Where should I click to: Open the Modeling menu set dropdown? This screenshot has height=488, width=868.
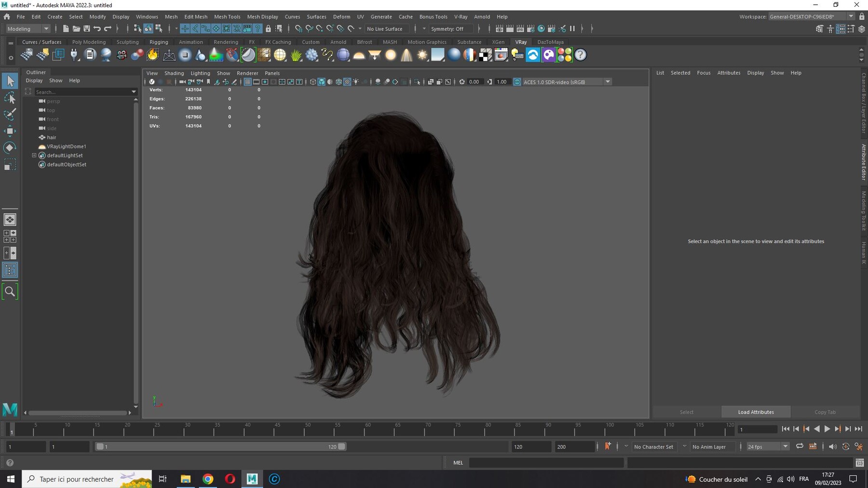(x=28, y=29)
